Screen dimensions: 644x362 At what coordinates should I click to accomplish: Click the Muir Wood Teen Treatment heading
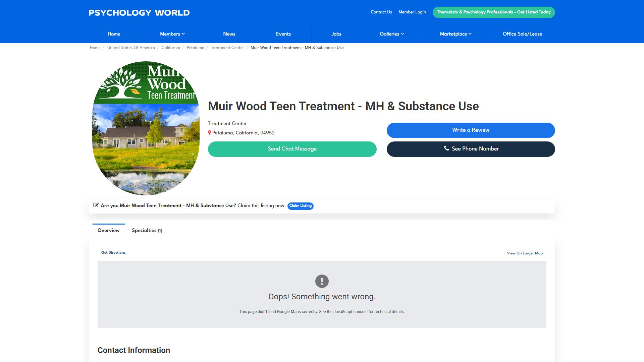343,106
